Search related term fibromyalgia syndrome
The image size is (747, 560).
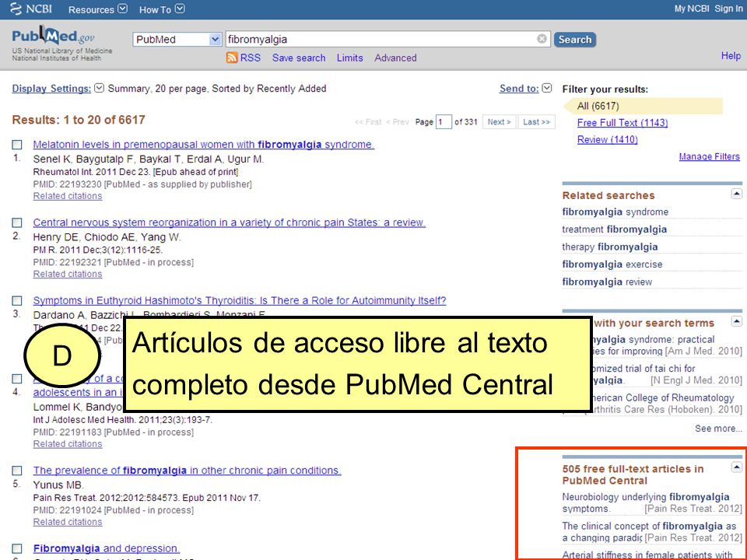615,212
